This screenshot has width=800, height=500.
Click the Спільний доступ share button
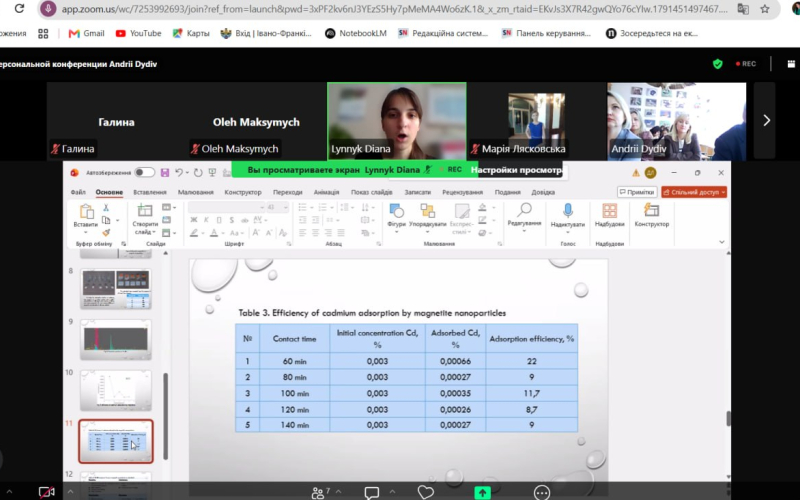(x=694, y=192)
